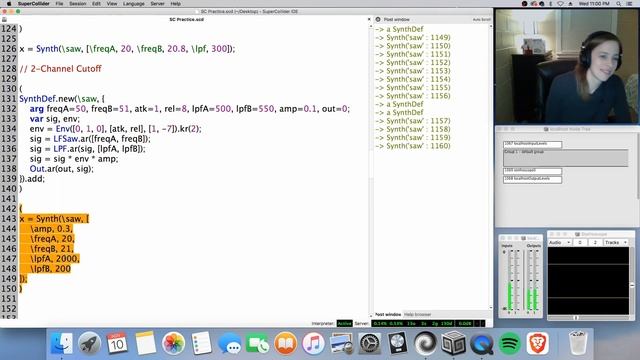Click post line Synth('saw' : 1160)
Image resolution: width=640 pixels, height=360 pixels.
[413, 146]
